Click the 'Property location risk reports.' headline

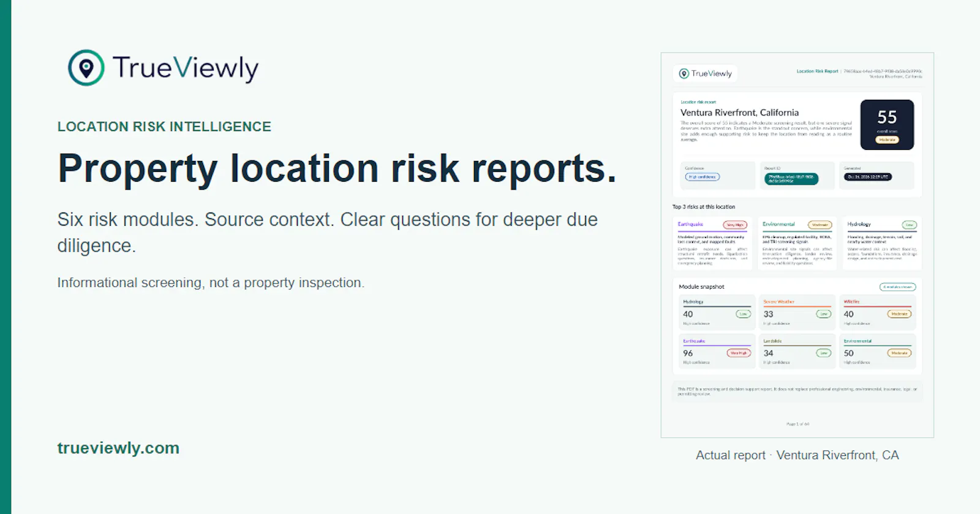[337, 168]
